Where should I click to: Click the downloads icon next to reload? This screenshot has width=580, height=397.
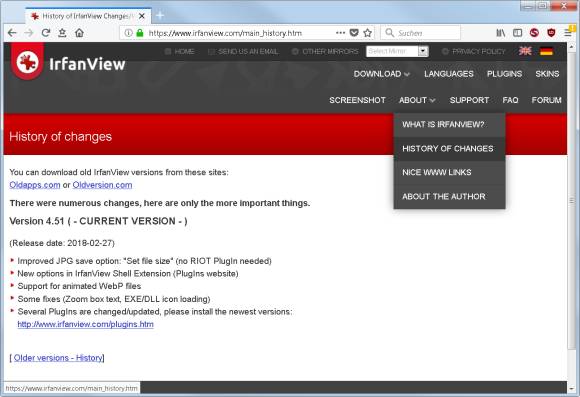tap(62, 33)
